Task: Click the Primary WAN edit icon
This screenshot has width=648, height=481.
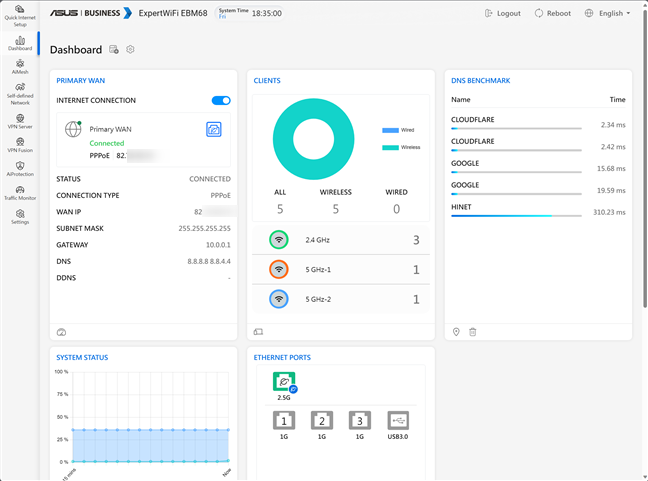Action: click(214, 129)
